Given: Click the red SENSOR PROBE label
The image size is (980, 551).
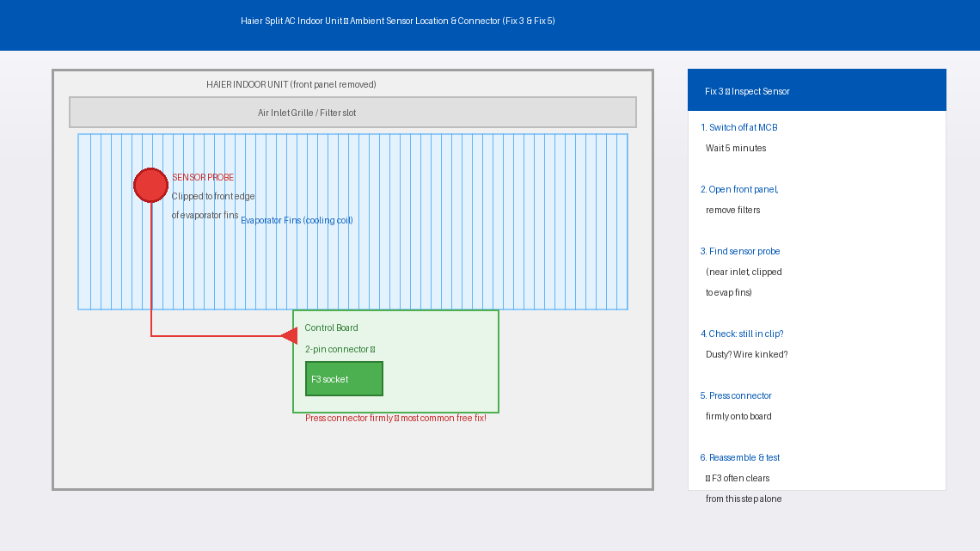Looking at the screenshot, I should [203, 177].
